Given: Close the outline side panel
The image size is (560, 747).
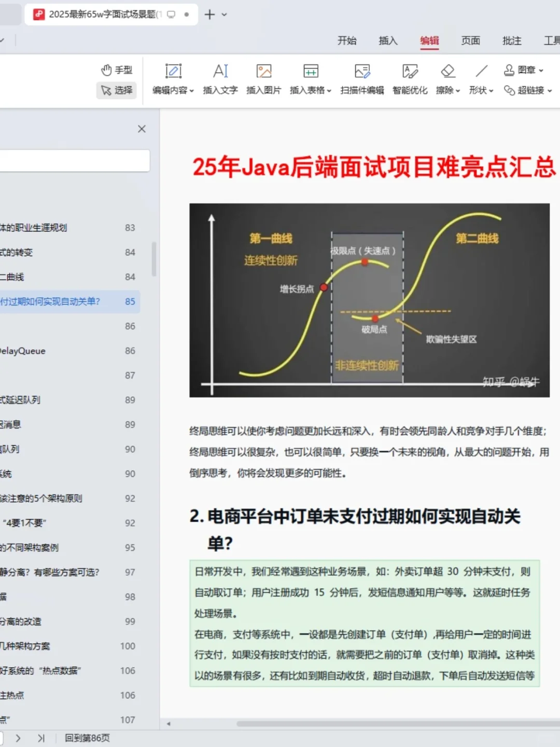Looking at the screenshot, I should (x=142, y=129).
